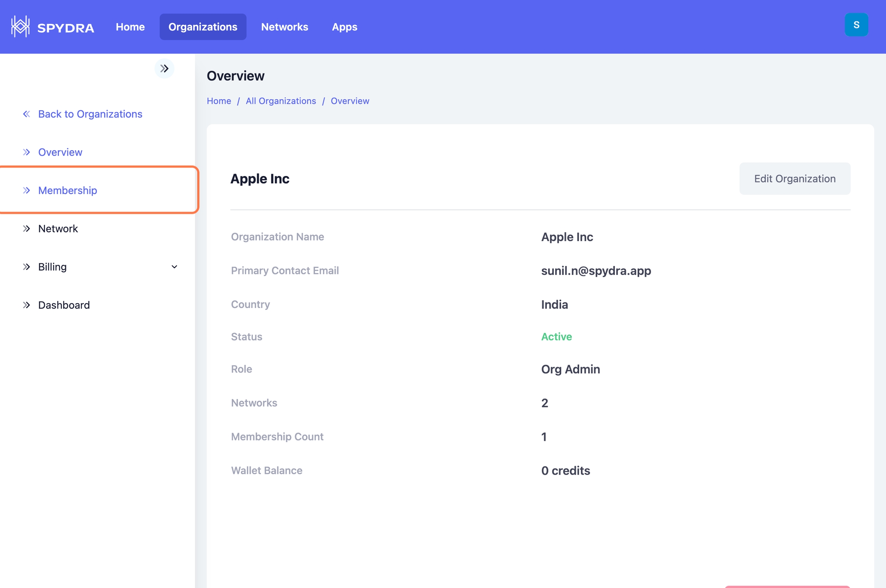Screen dimensions: 886x588
Task: Click the user avatar S icon
Action: [x=856, y=25]
